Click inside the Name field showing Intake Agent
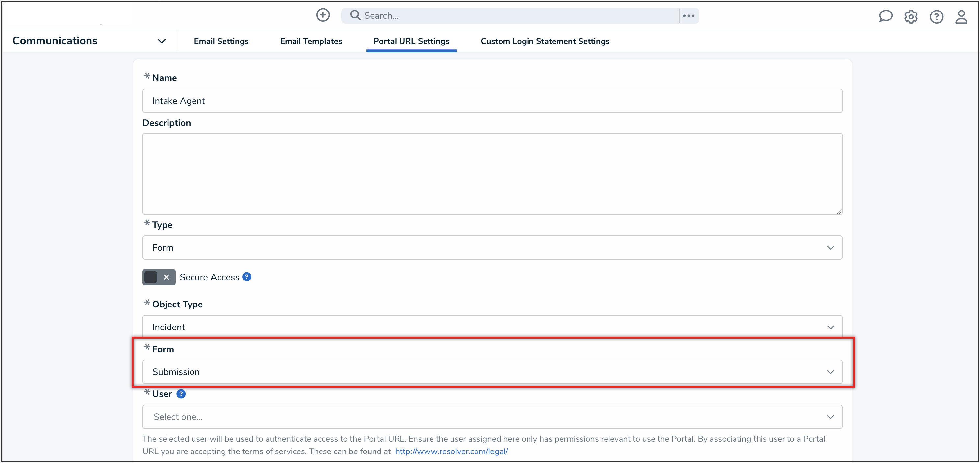 (492, 100)
